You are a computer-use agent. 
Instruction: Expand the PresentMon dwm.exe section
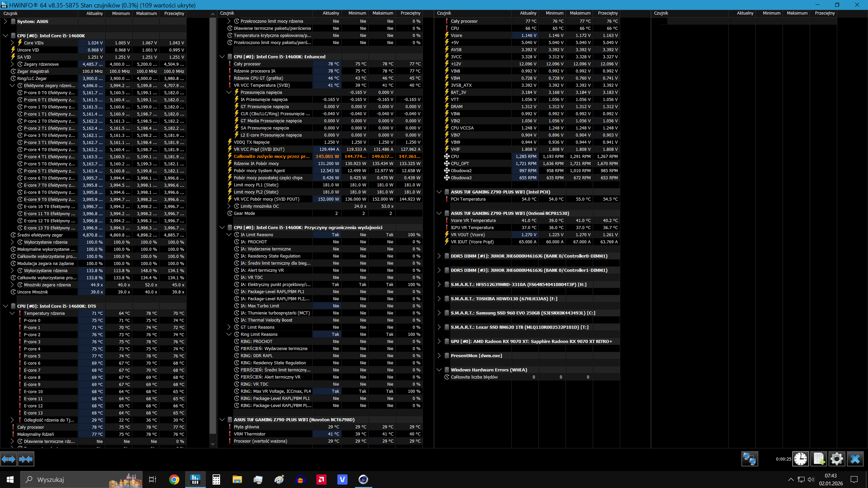[439, 355]
